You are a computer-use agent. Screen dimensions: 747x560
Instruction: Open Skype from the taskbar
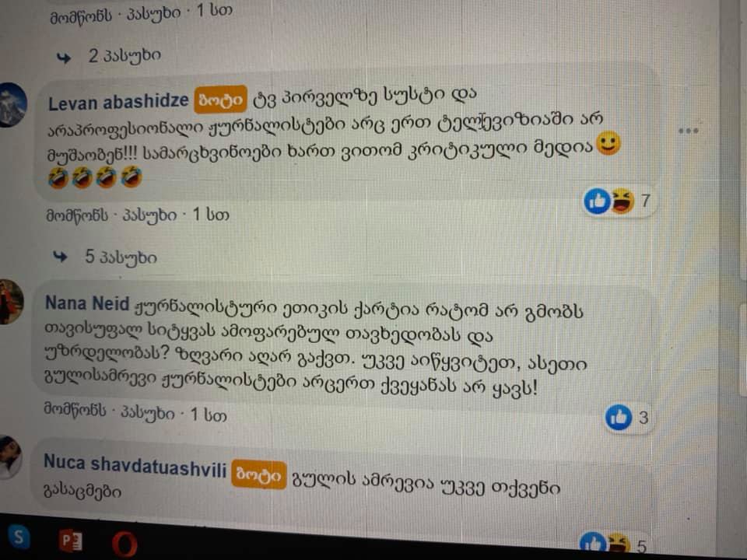click(18, 537)
